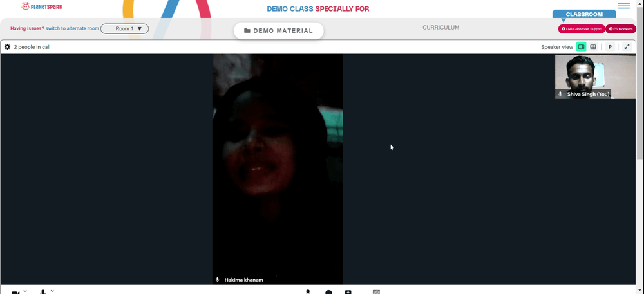The image size is (644, 294).
Task: Select the Classroom tab
Action: tap(584, 14)
